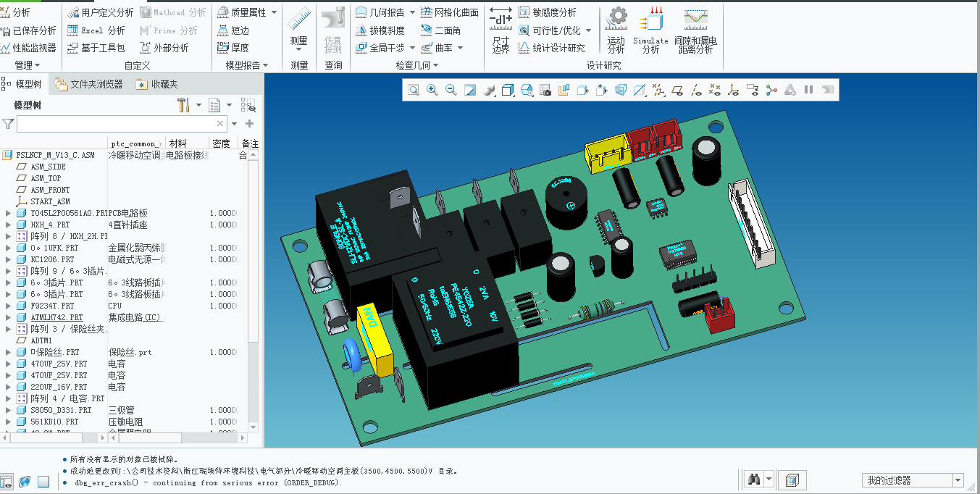This screenshot has height=494, width=980.
Task: Expand the KC1206.PRT tree node
Action: tap(8, 259)
